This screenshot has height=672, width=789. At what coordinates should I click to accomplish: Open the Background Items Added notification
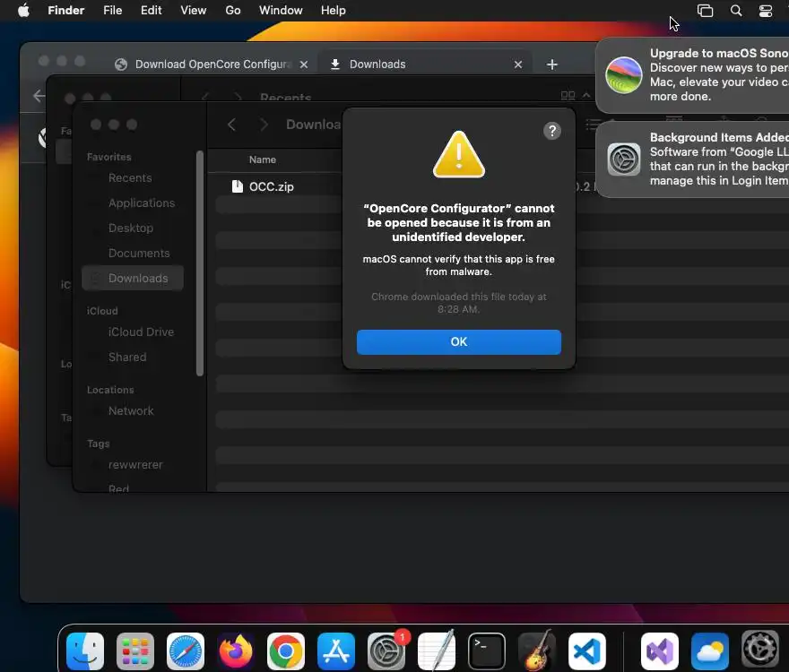coord(693,159)
